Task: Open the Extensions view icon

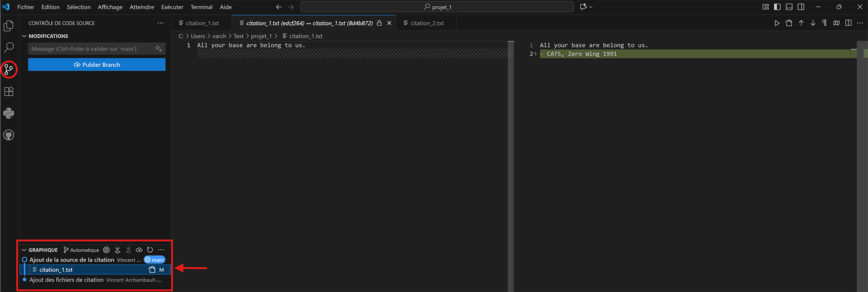Action: pos(9,91)
